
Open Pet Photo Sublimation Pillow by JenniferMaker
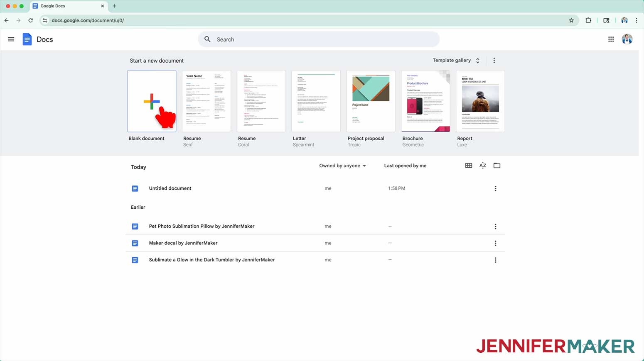coord(202,226)
